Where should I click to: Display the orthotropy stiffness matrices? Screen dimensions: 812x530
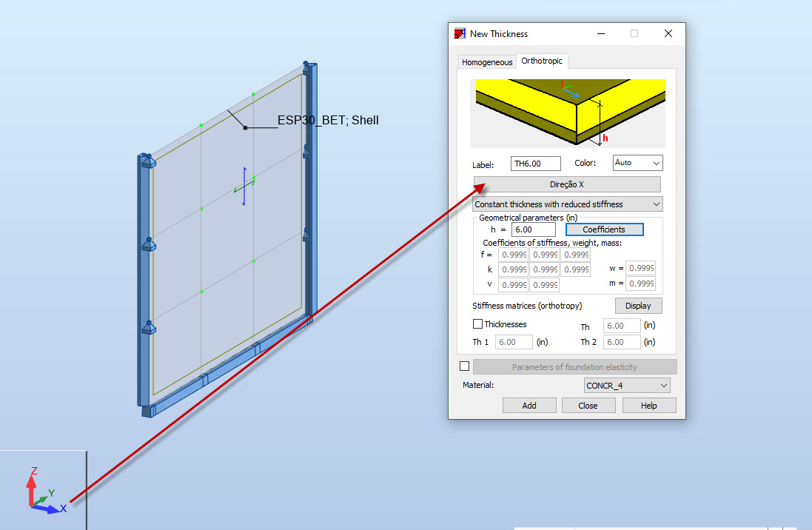coord(638,305)
